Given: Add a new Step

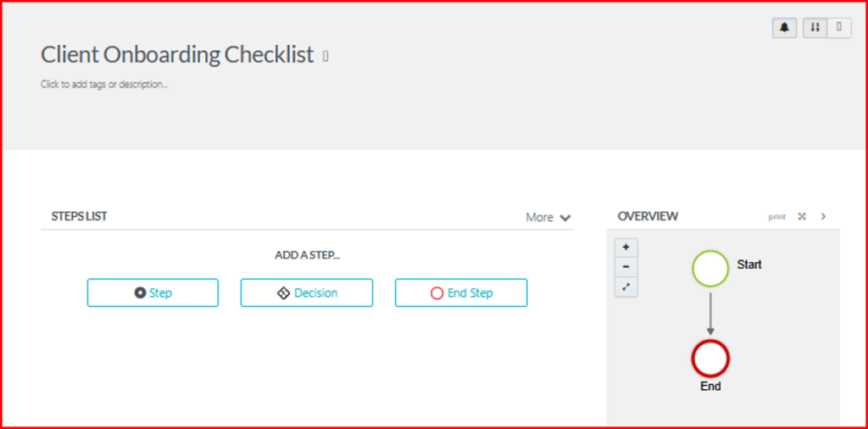Looking at the screenshot, I should point(153,292).
